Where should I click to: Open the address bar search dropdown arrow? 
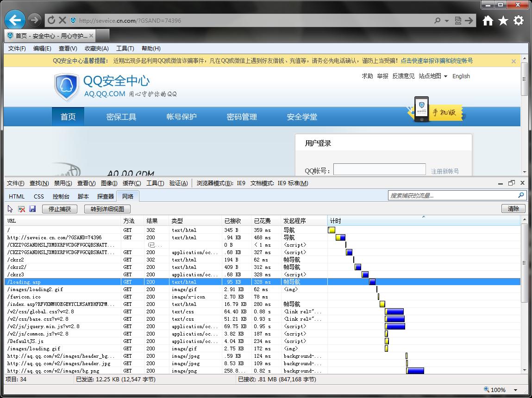click(447, 21)
